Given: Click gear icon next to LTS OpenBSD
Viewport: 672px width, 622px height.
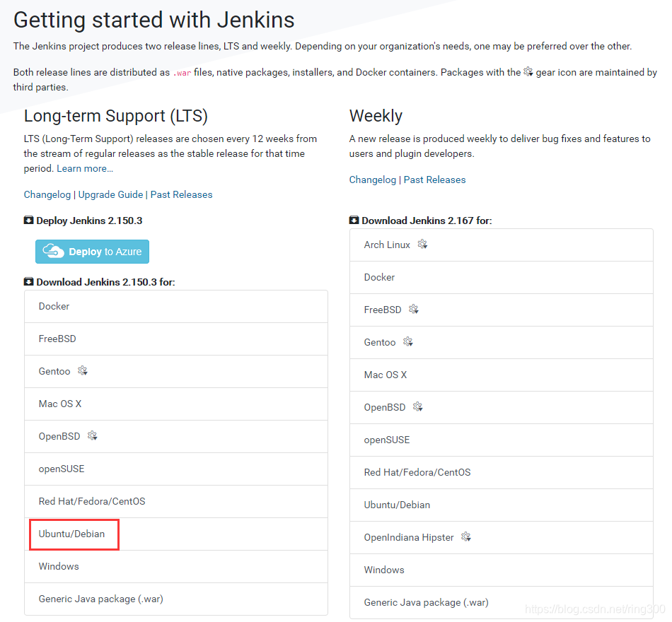Looking at the screenshot, I should pos(93,435).
